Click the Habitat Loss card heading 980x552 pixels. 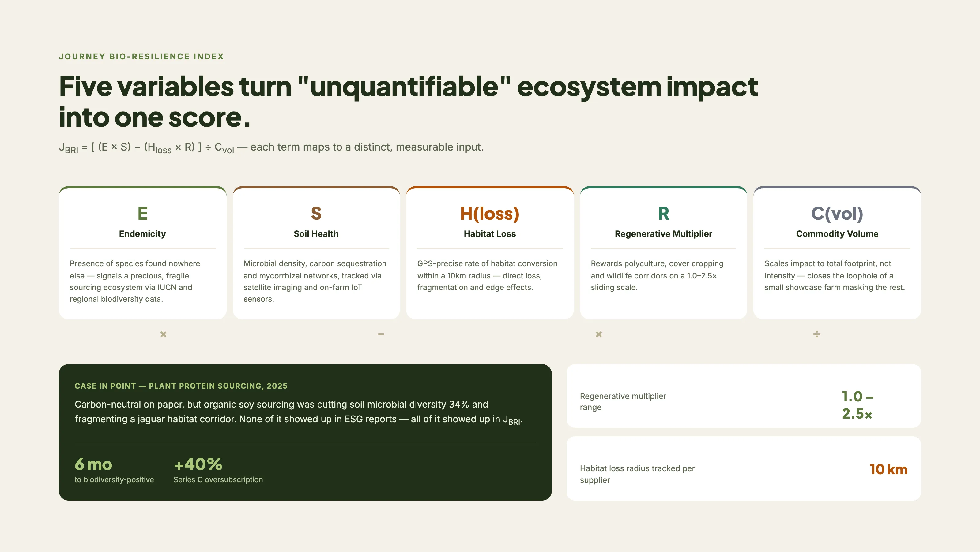[x=490, y=234]
